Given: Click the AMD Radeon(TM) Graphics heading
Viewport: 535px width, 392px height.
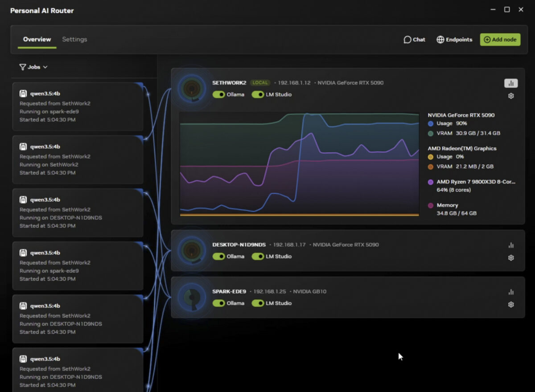Looking at the screenshot, I should point(462,148).
